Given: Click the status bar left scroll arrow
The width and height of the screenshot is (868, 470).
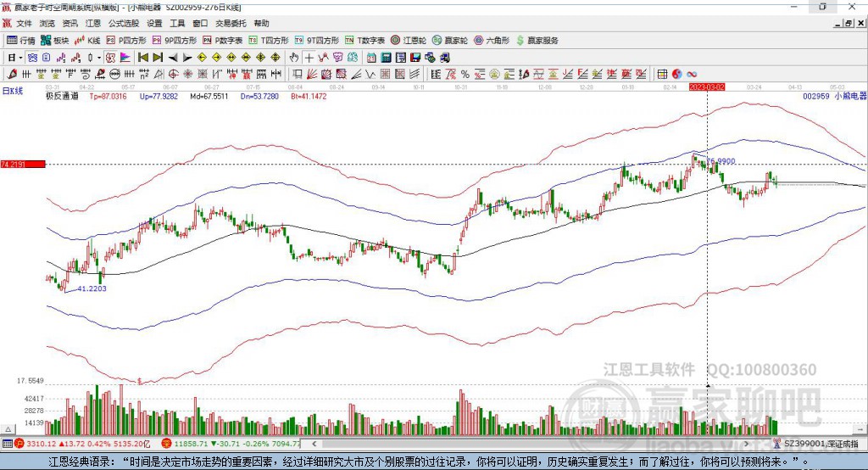Looking at the screenshot, I should [x=314, y=444].
